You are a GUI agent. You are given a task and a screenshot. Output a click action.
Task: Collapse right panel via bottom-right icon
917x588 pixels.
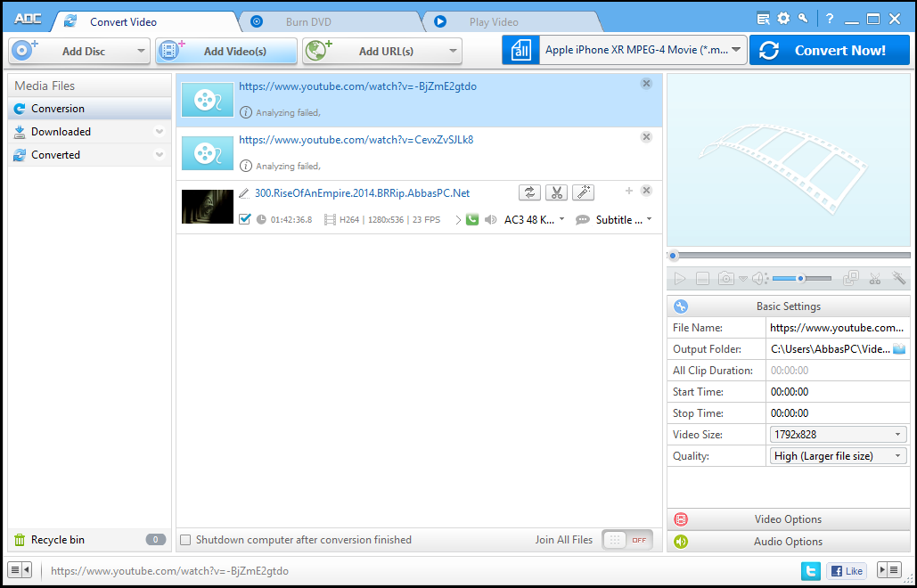pos(890,570)
